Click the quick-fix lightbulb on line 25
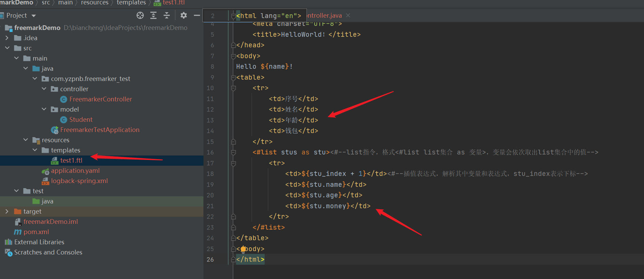Image resolution: width=644 pixels, height=279 pixels. 243,249
